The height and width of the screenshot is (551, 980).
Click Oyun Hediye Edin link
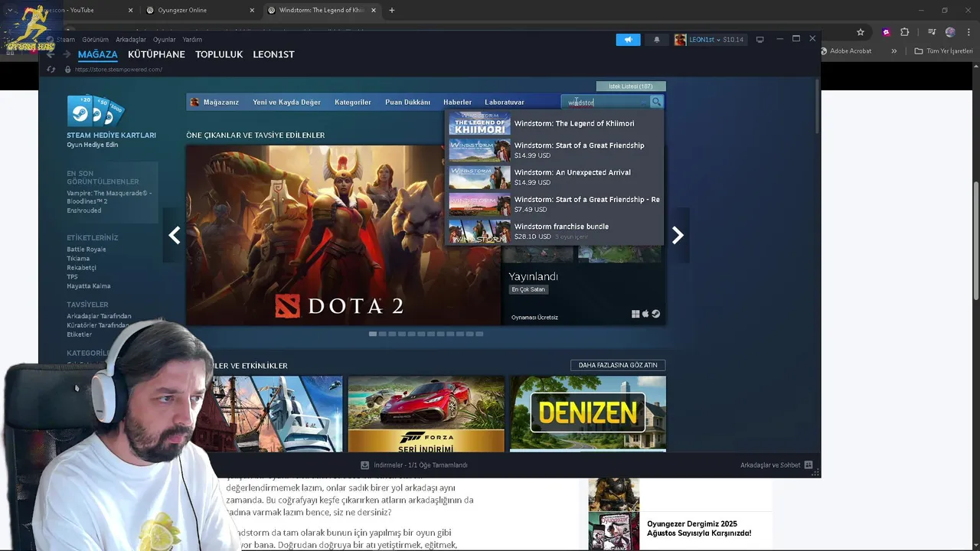pos(92,145)
